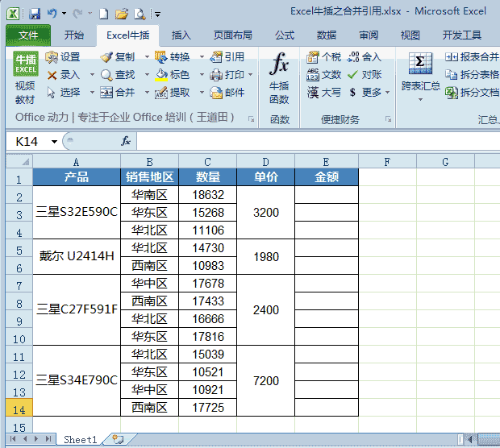Expand the Undo history dropdown arrow
Image resolution: width=500 pixels, height=448 pixels.
point(64,14)
